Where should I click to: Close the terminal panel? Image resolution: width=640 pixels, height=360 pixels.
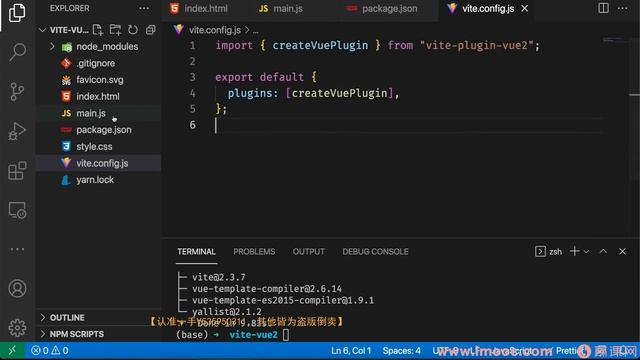pos(622,251)
